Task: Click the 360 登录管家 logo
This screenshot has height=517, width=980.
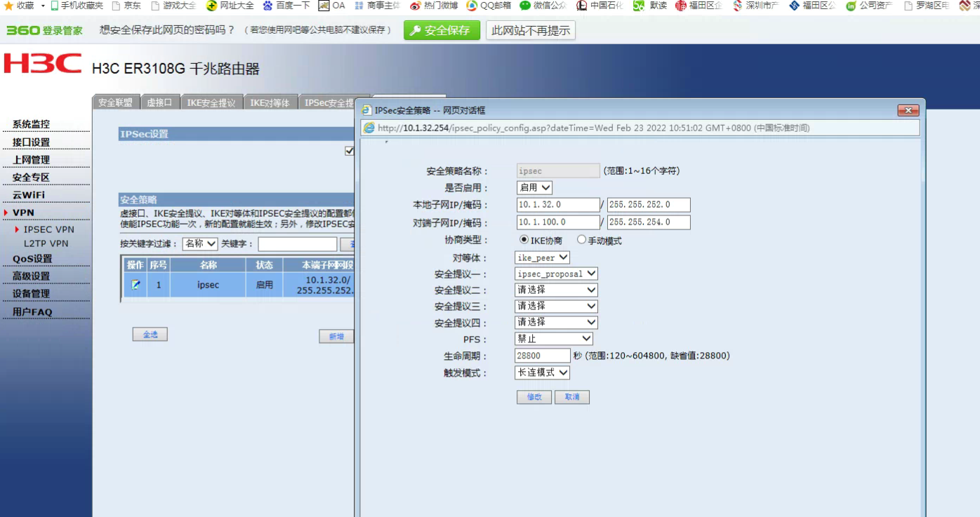Action: pos(44,31)
